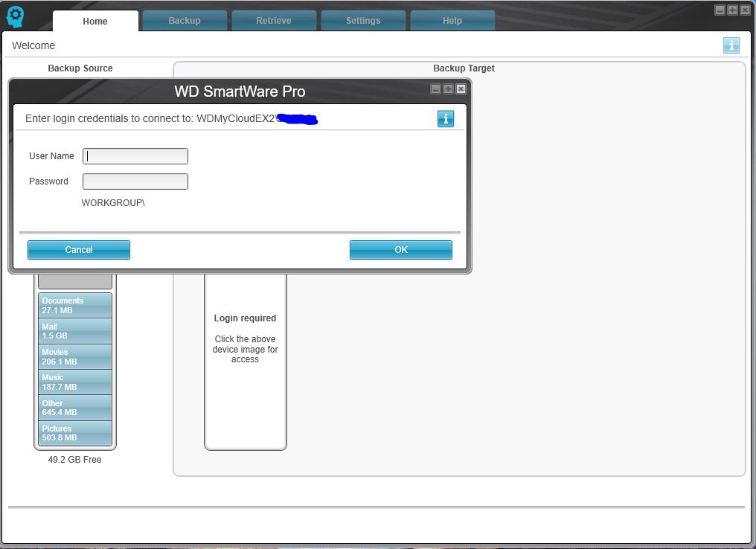Click the 'WORKGROUP\' domain text
Image resolution: width=756 pixels, height=549 pixels.
(x=113, y=203)
